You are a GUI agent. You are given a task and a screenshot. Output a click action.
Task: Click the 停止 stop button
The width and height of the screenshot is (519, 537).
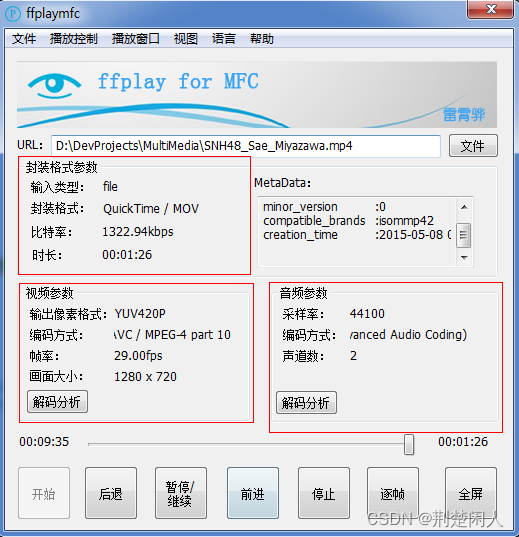(x=324, y=493)
